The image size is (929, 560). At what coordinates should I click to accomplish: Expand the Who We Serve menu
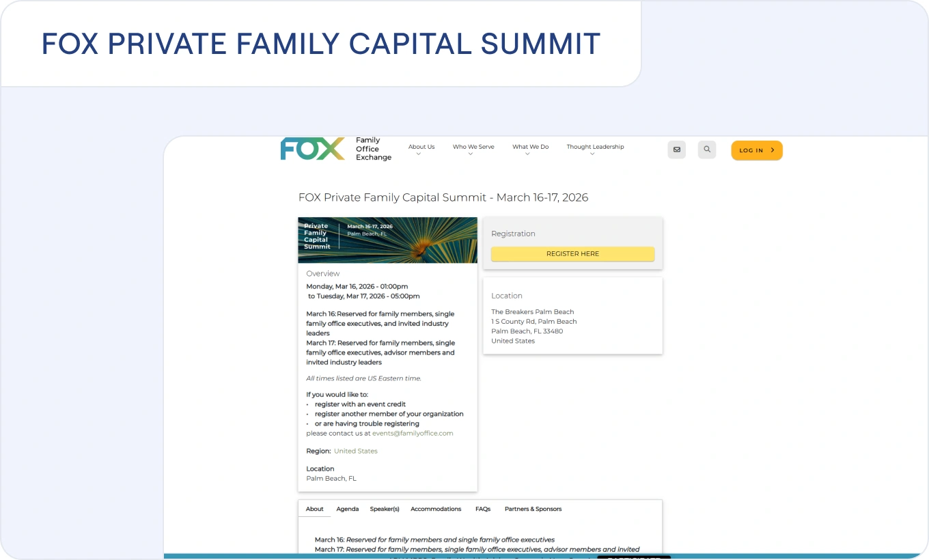[473, 150]
